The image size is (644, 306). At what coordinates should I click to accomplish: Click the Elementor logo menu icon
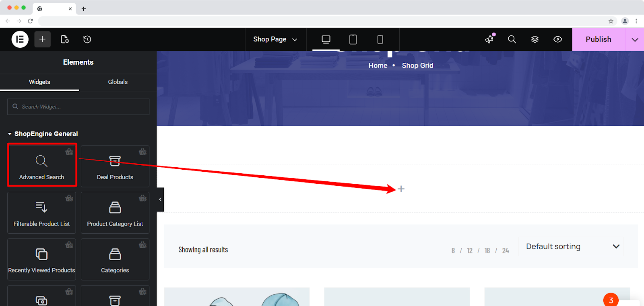(x=20, y=39)
